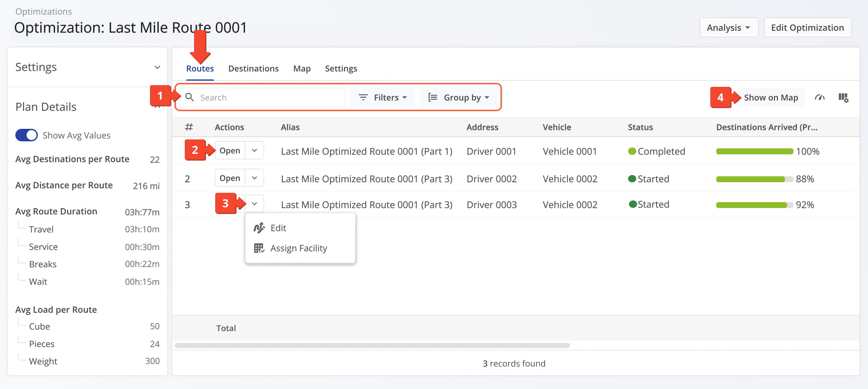This screenshot has height=389, width=868.
Task: Expand actions arrow for Driver 0001 row
Action: 254,150
